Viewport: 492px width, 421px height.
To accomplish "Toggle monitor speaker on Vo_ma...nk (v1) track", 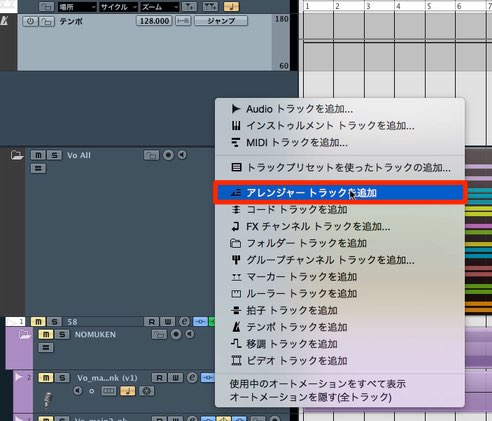I will (78, 391).
